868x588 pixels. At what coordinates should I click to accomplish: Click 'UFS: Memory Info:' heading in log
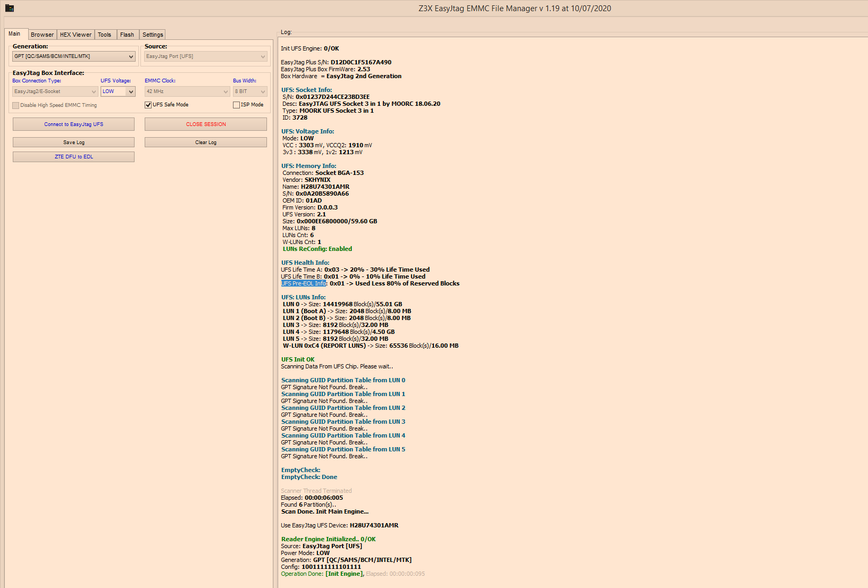pos(308,166)
